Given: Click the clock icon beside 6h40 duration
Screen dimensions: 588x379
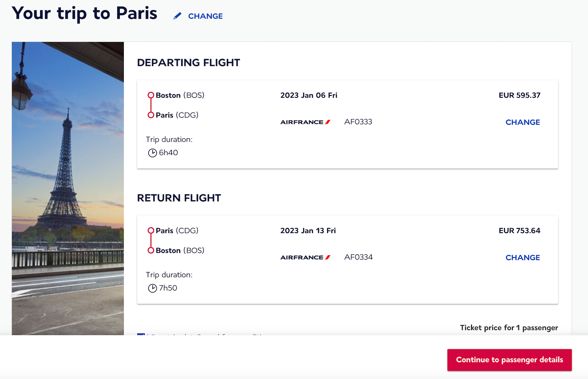Looking at the screenshot, I should [151, 152].
